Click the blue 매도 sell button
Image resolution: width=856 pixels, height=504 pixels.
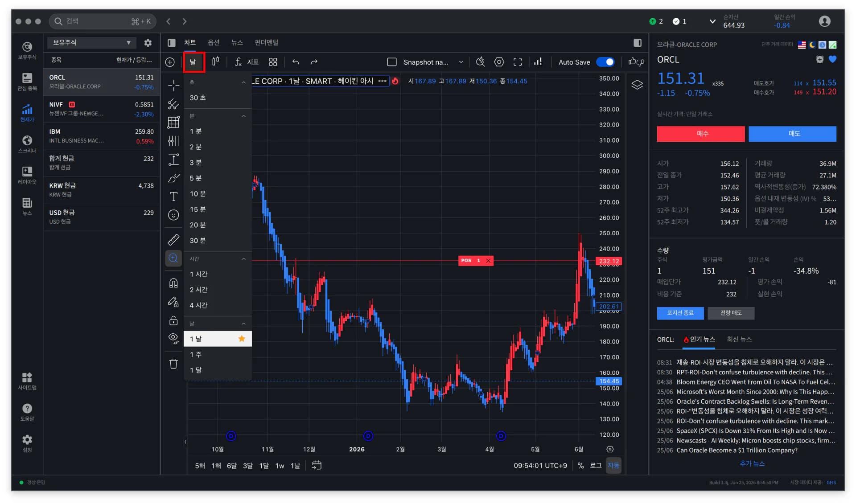click(792, 134)
